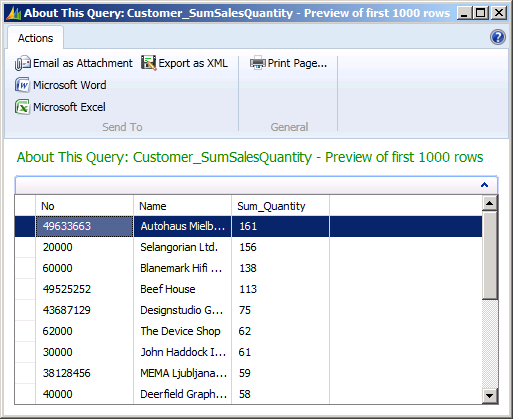Select the Selangorian Ltd. name cell
Viewport: 513px width, 419px height.
coord(182,247)
